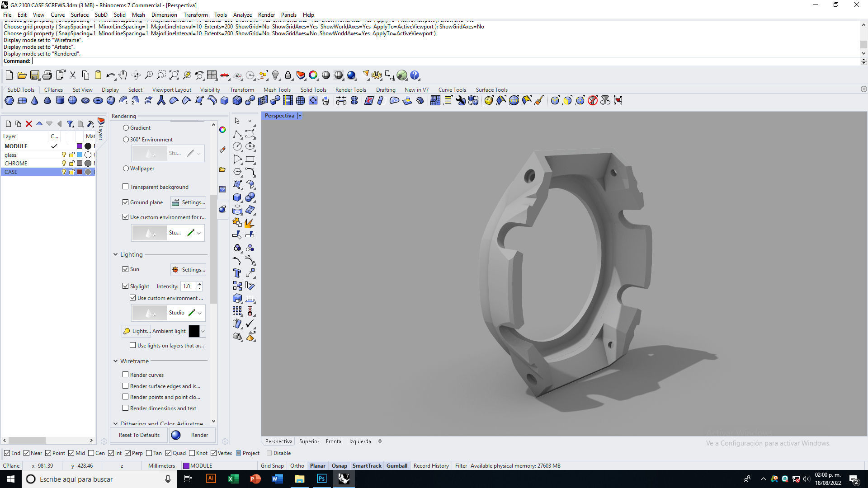Open the Panels menu

(x=288, y=14)
